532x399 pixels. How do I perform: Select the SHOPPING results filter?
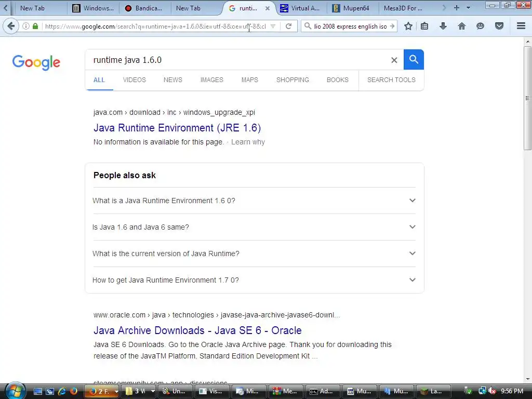292,79
